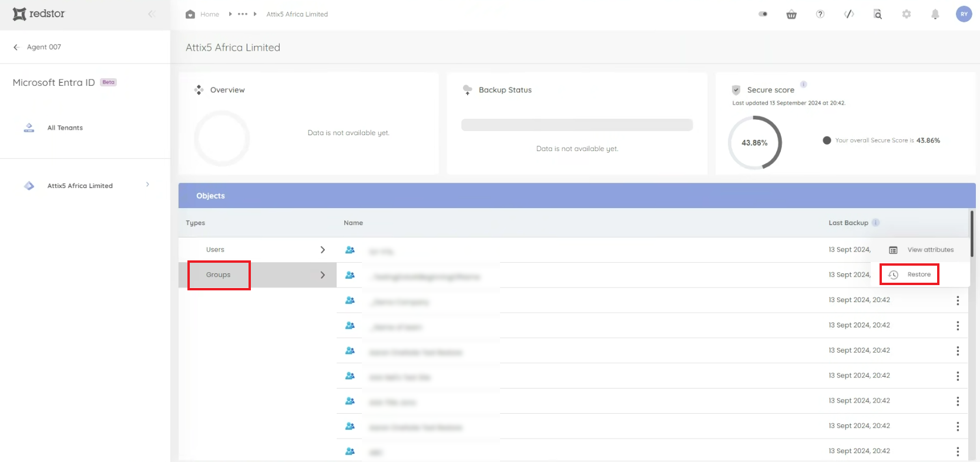The height and width of the screenshot is (462, 980).
Task: Click the Overview card icon
Action: [x=199, y=90]
